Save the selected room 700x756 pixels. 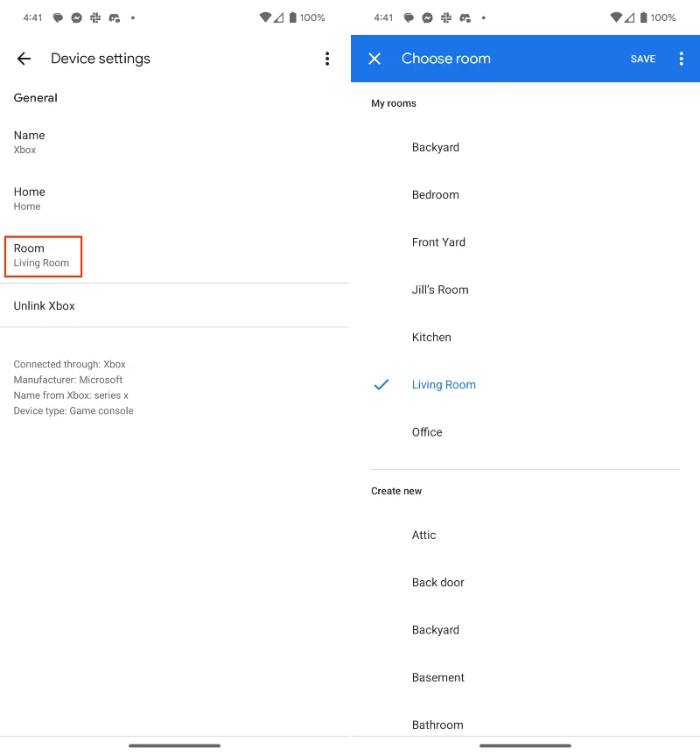[x=643, y=59]
